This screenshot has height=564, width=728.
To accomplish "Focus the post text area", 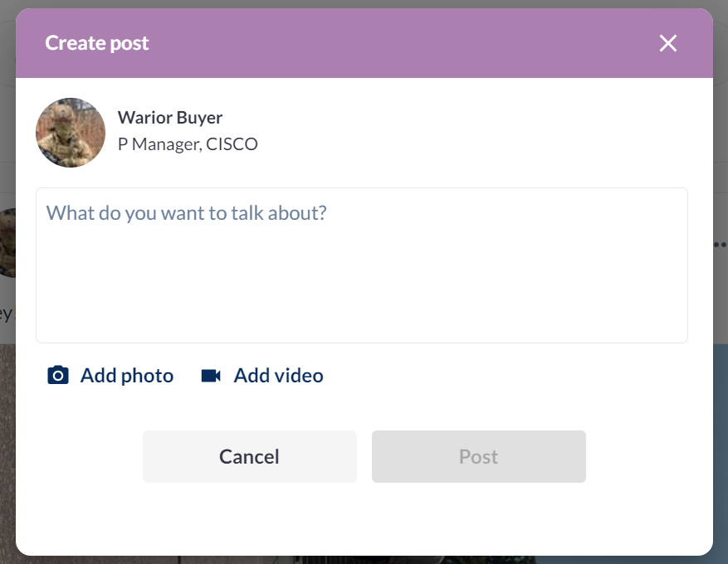I will pos(361,282).
